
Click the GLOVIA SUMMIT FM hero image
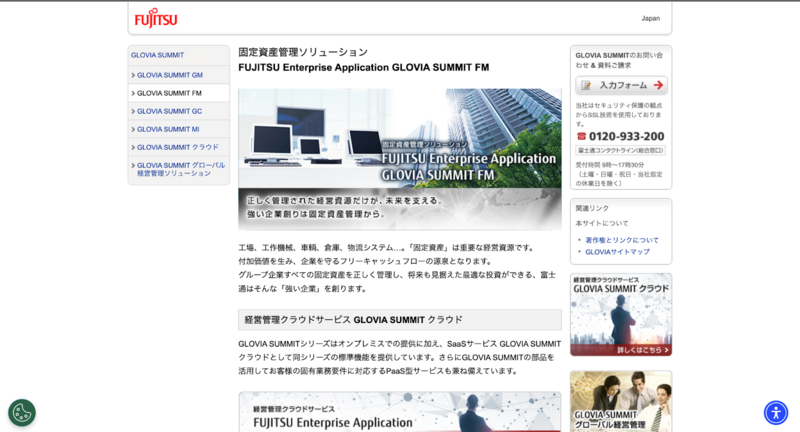coord(400,160)
